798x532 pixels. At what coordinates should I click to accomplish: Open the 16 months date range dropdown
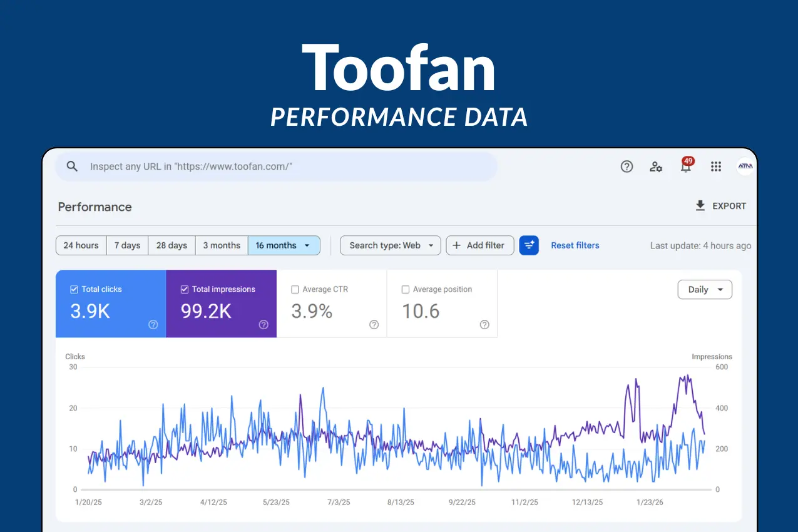pyautogui.click(x=284, y=245)
